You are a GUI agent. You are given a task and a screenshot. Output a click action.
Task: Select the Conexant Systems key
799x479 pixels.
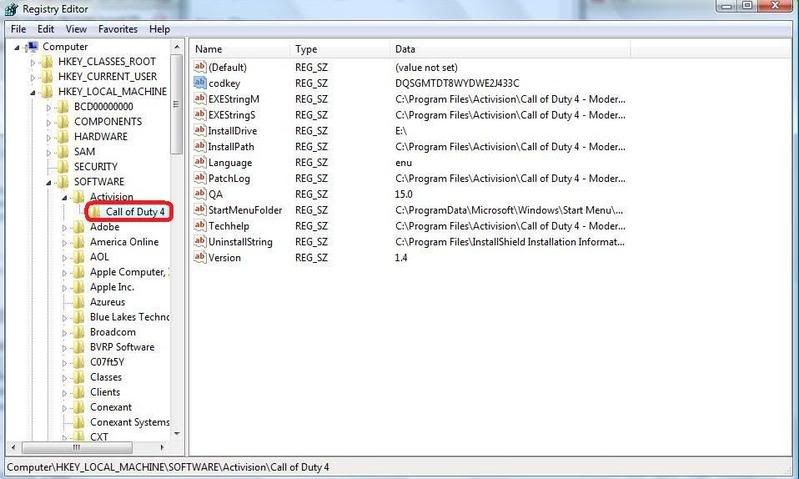coord(129,422)
